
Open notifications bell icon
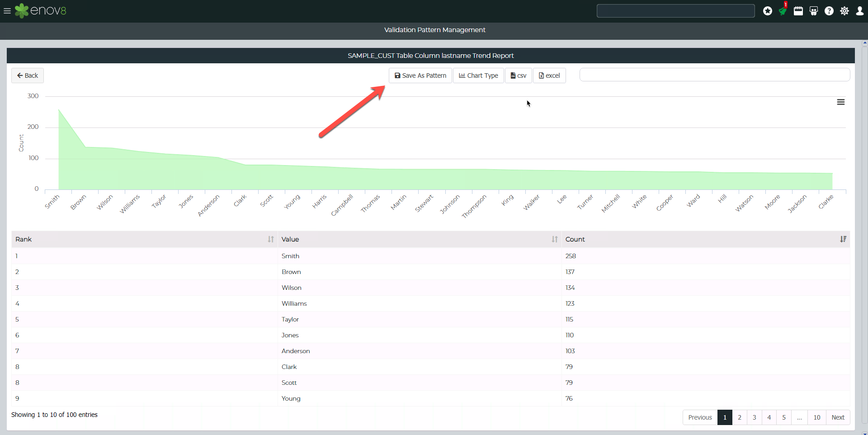pos(783,10)
